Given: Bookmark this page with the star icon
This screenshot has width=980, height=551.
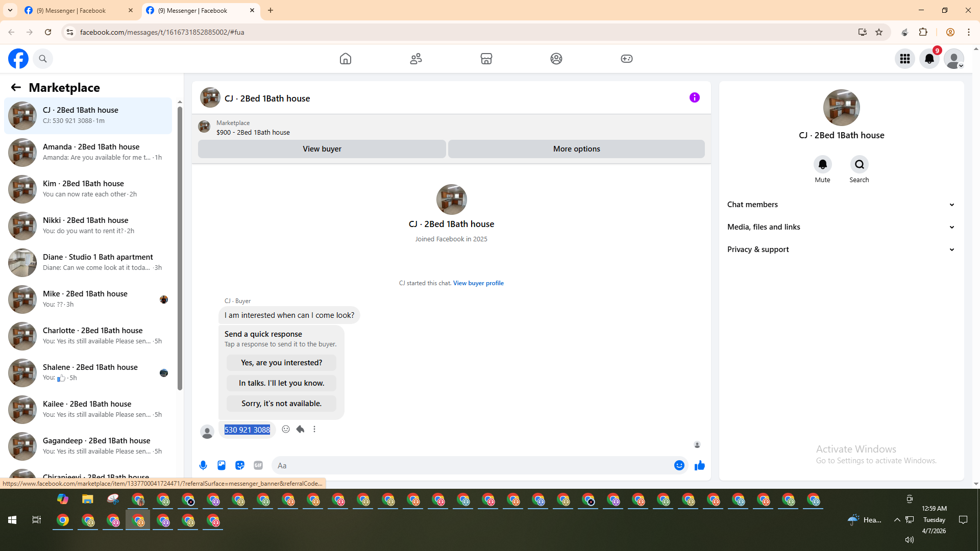Looking at the screenshot, I should (x=879, y=32).
